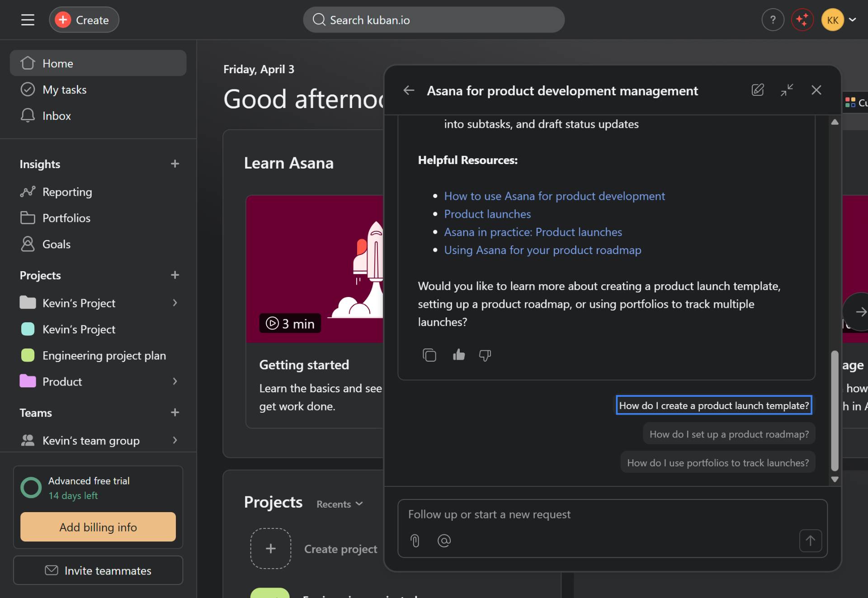Add a new team with Teams plus

pos(175,412)
